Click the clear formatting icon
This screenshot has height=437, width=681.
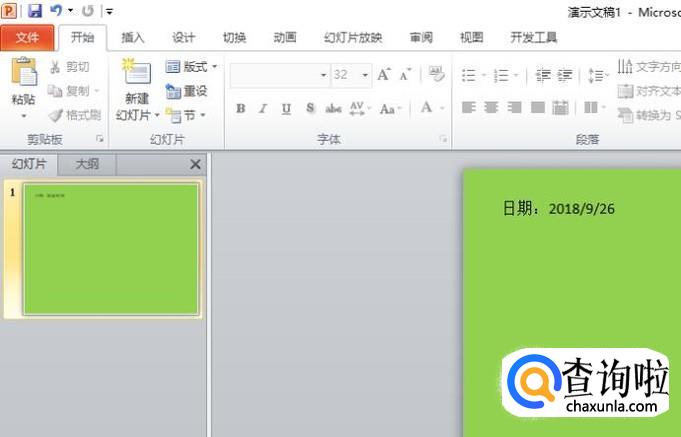click(x=436, y=74)
